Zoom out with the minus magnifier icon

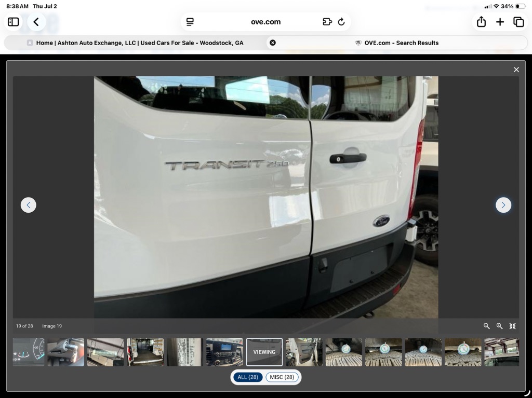pos(486,326)
